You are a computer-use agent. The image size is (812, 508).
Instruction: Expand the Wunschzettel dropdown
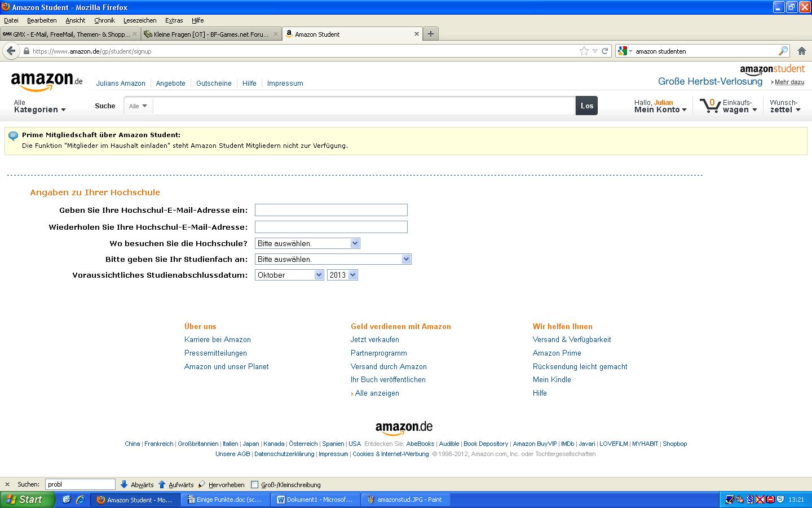(785, 106)
